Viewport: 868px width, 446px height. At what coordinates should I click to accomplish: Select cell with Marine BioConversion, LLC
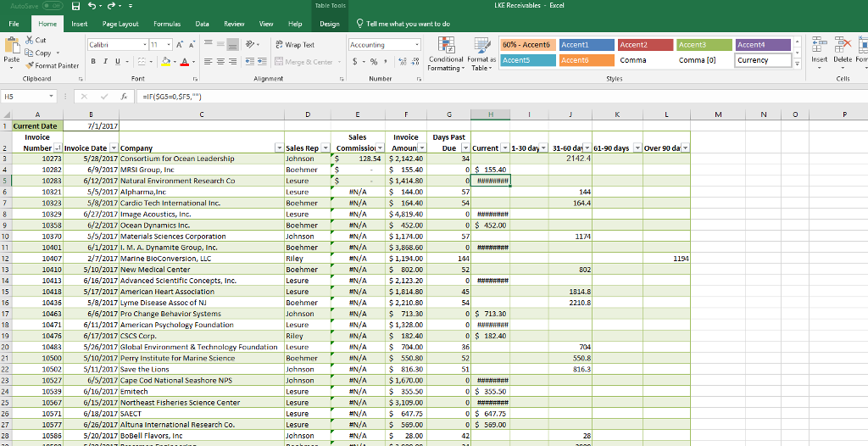(x=202, y=259)
